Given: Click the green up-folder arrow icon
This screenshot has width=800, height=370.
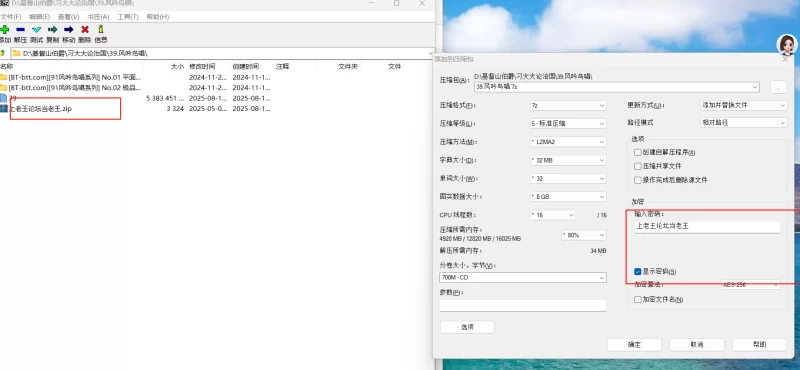Looking at the screenshot, I should (x=3, y=53).
